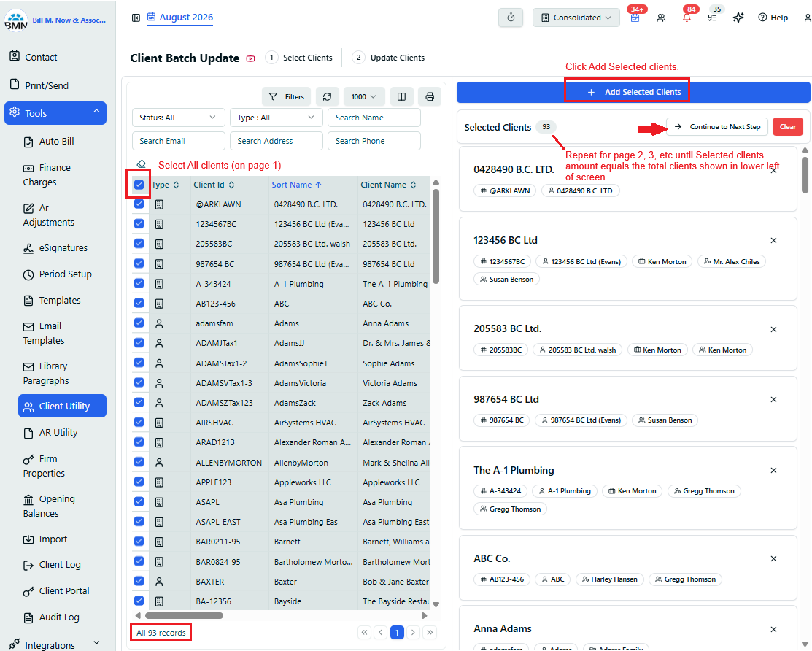Open the Filters button

click(x=287, y=97)
